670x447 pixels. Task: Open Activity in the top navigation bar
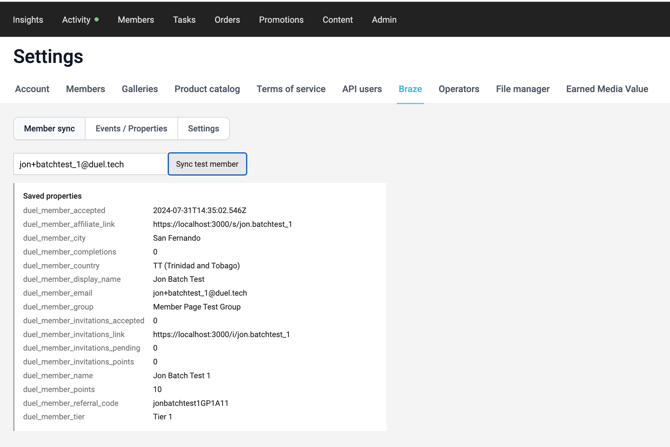click(76, 20)
